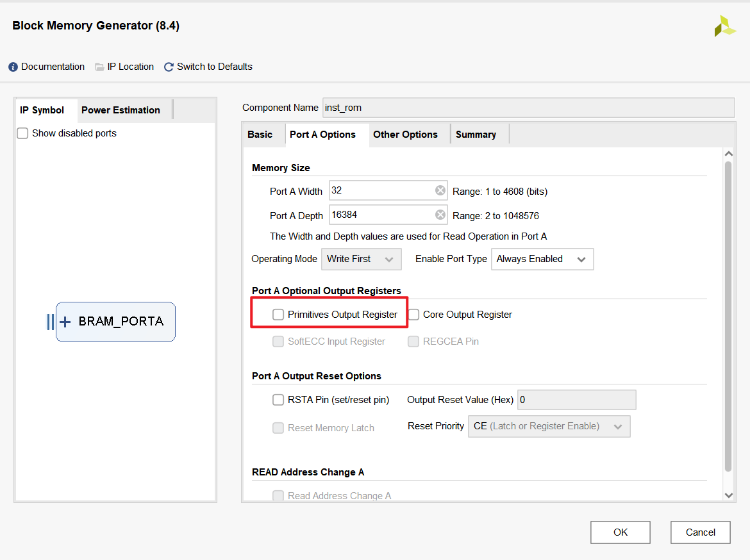Open the Documentation info icon

[13, 67]
